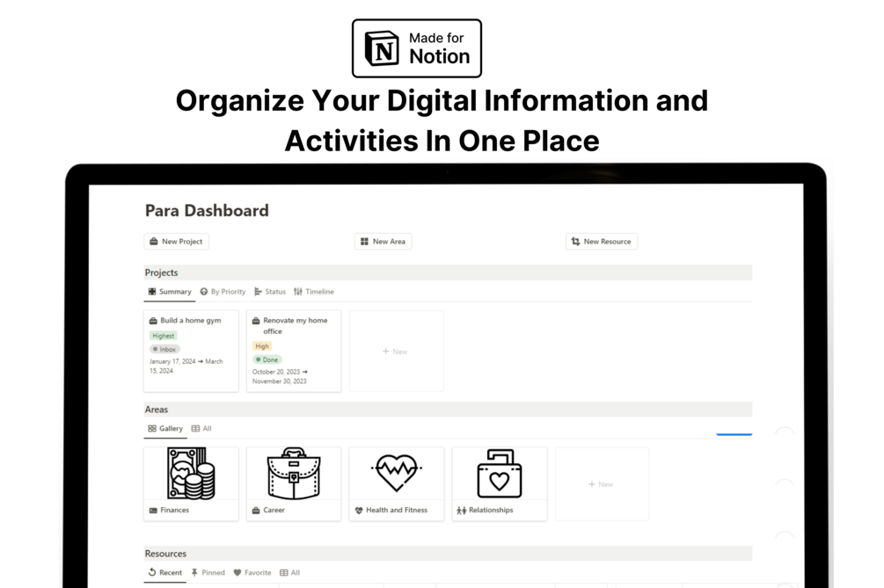Open the Relationships area thumbnail

[x=500, y=474]
